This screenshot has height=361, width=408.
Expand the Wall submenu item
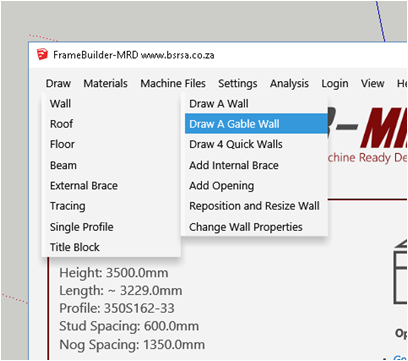[111, 104]
